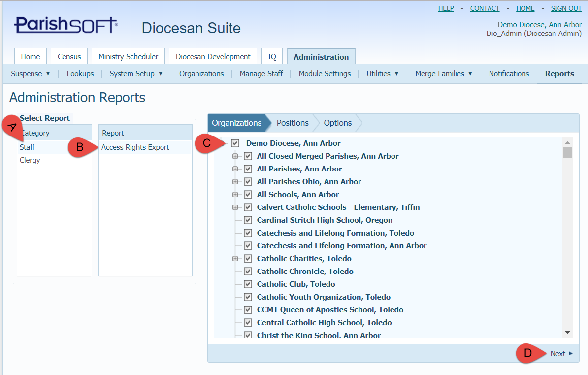Click the organization list scroll down arrow
The width and height of the screenshot is (588, 375).
pyautogui.click(x=567, y=332)
